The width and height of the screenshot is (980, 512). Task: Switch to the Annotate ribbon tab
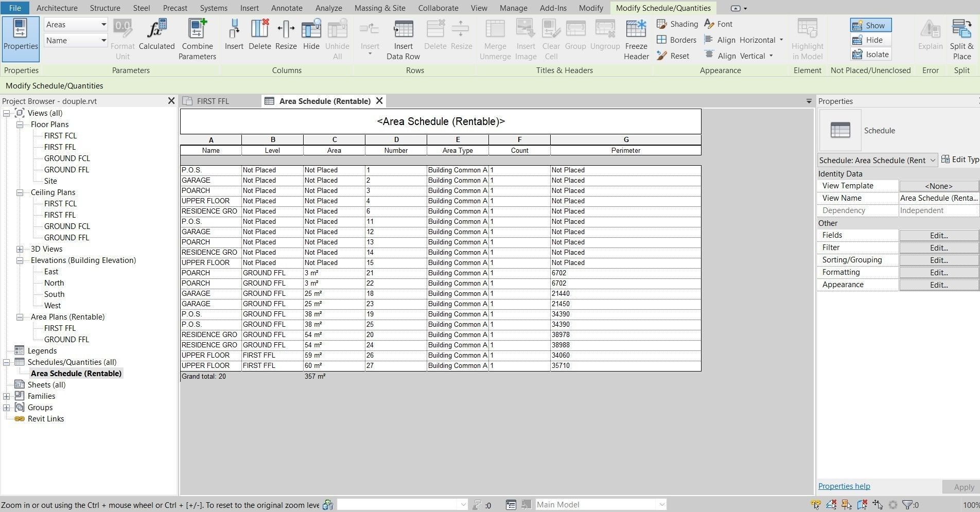287,8
